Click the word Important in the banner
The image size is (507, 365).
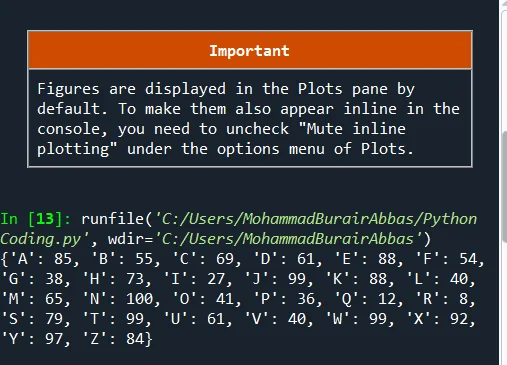[249, 51]
